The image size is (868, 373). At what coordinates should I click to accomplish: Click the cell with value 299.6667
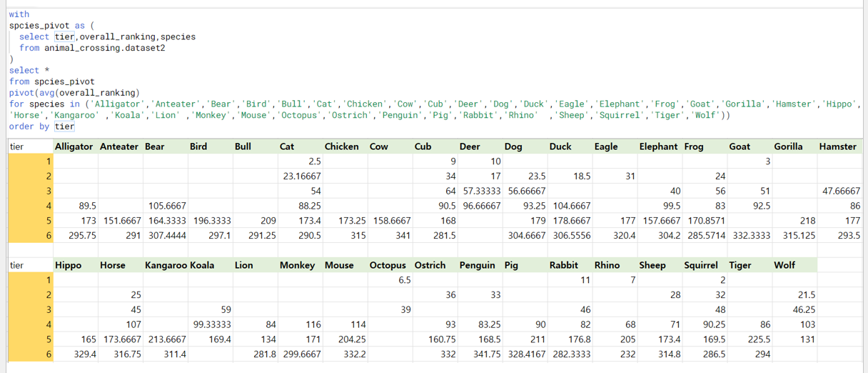[302, 354]
